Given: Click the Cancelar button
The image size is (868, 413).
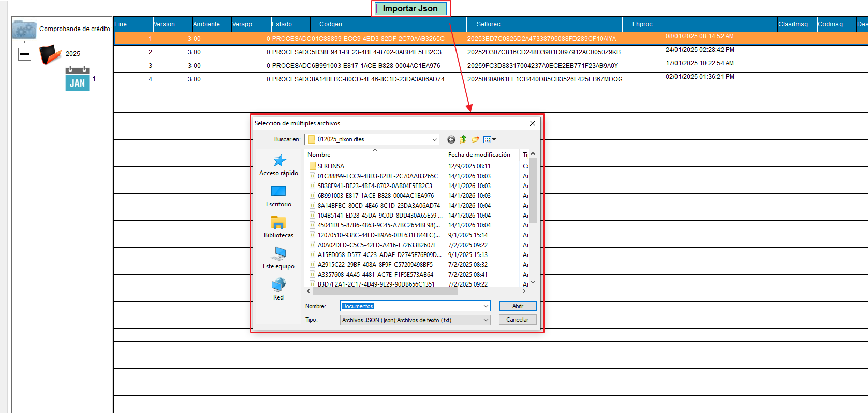Looking at the screenshot, I should [x=518, y=320].
